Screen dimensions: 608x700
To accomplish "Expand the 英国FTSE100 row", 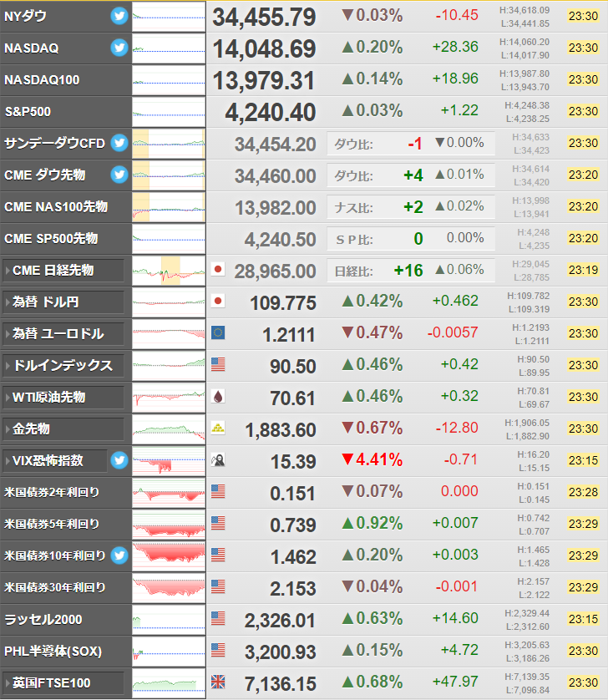I will pyautogui.click(x=63, y=683).
